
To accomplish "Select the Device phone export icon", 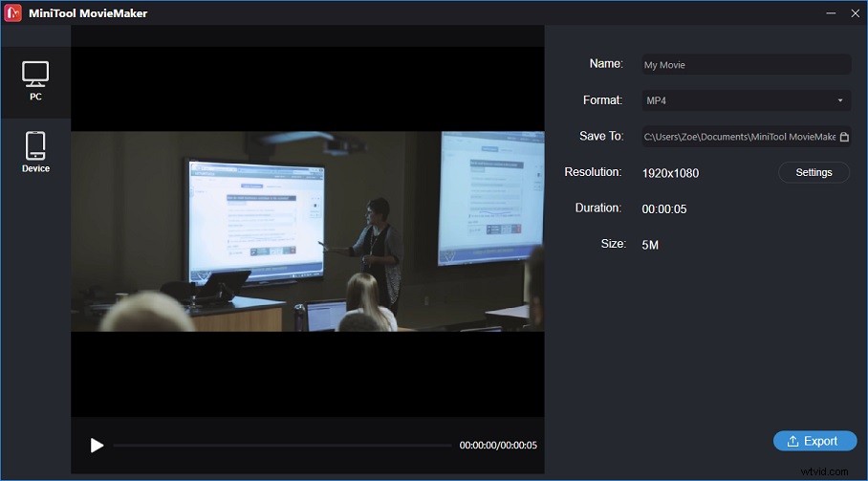I will pyautogui.click(x=35, y=145).
